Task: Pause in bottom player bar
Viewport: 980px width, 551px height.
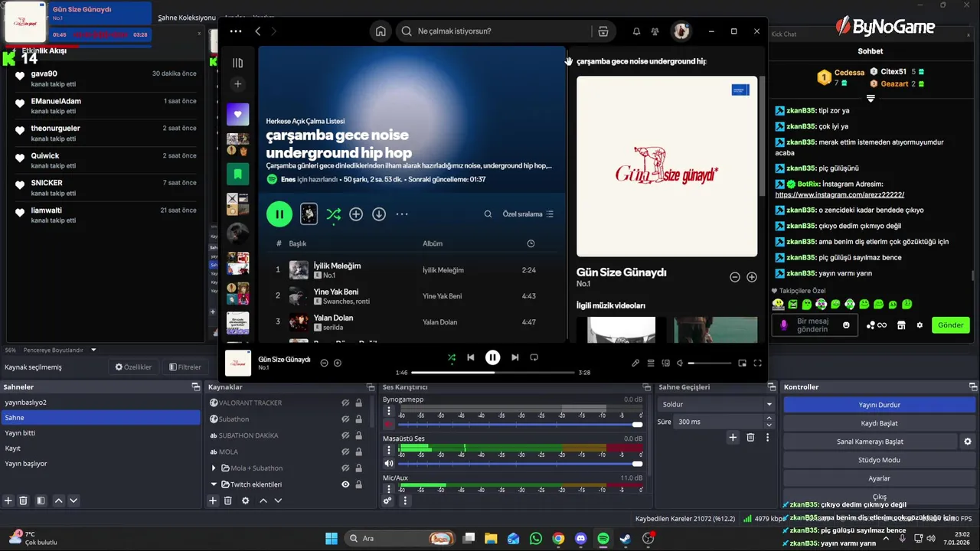Action: (x=493, y=357)
